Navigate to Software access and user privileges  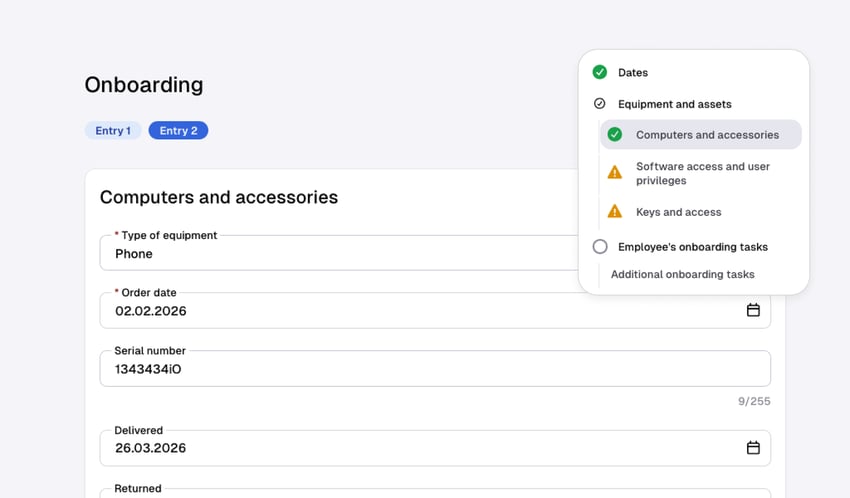point(702,173)
